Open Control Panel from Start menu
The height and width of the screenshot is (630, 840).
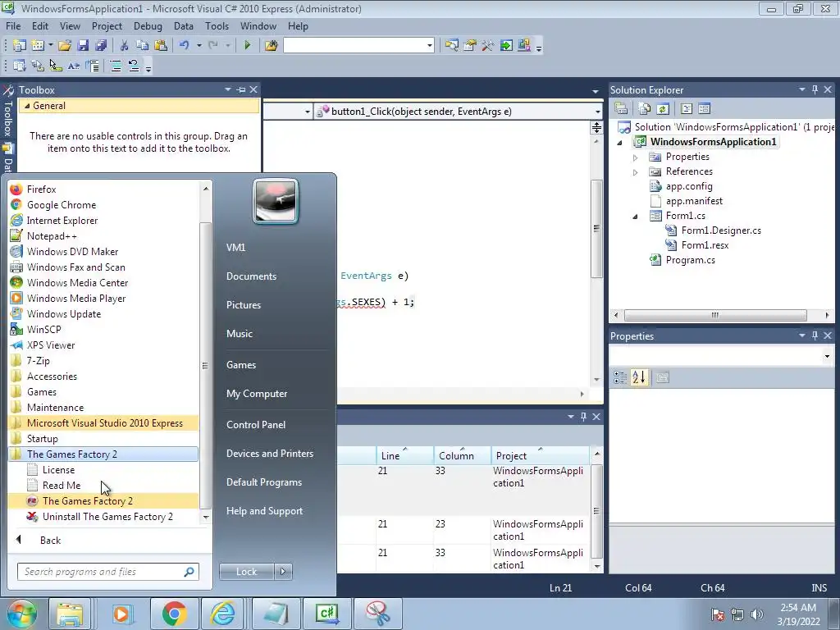pos(256,425)
